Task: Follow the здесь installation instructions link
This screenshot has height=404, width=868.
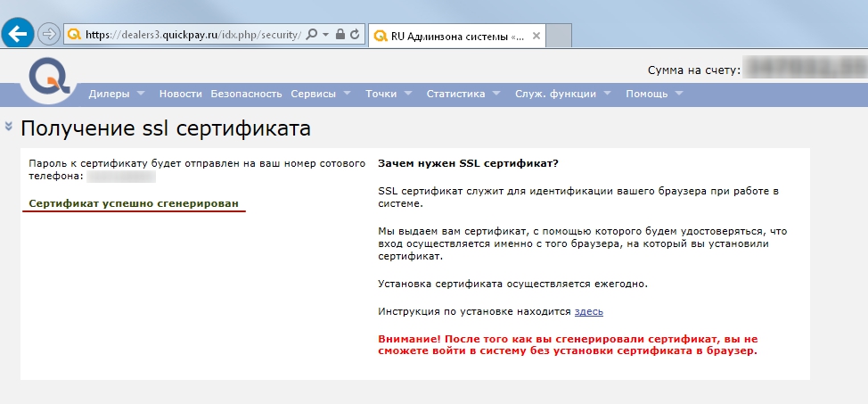Action: pyautogui.click(x=589, y=311)
